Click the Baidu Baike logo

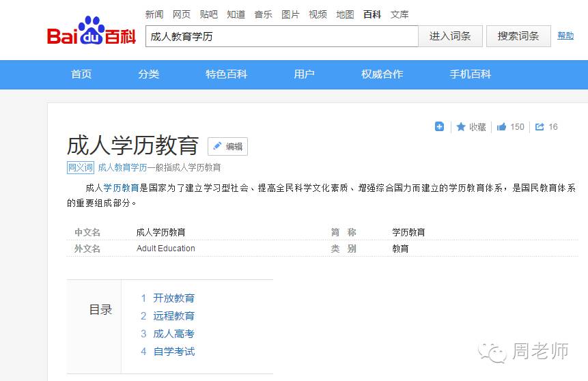(92, 33)
